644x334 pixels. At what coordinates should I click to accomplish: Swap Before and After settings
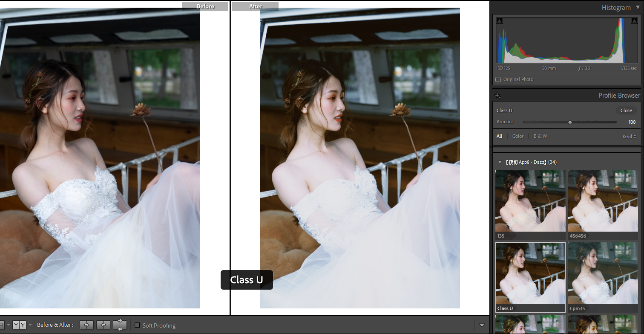pos(120,325)
